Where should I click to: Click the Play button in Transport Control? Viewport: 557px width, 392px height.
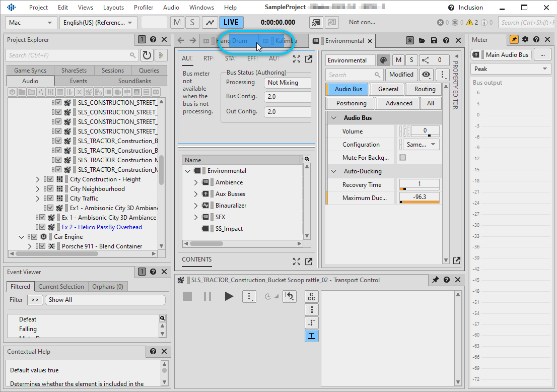229,296
